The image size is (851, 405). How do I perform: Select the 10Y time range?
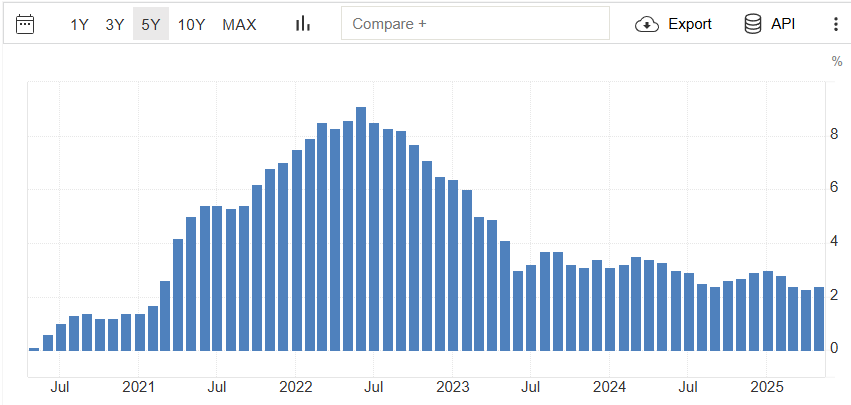(x=192, y=24)
